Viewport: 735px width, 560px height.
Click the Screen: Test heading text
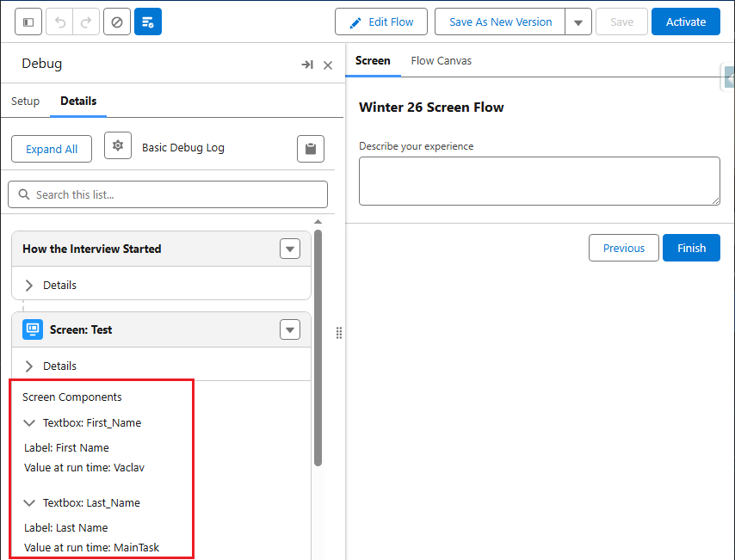[81, 330]
